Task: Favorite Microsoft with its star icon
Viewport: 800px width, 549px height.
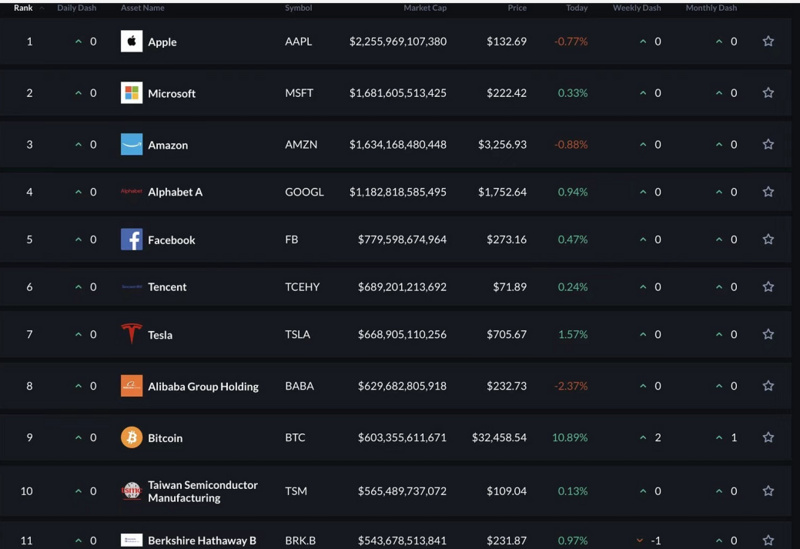Action: 768,93
